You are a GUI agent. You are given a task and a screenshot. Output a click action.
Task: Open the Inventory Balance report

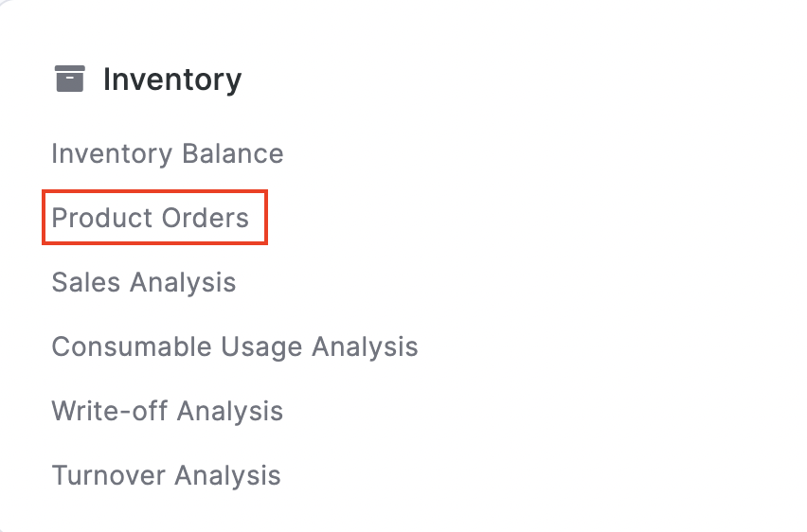pos(167,153)
